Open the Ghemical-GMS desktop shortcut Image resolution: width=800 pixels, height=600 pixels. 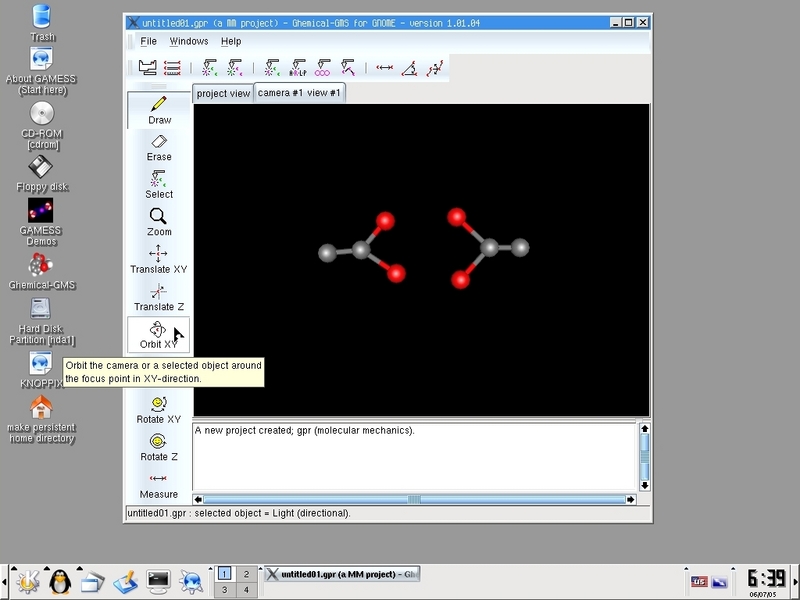point(41,271)
